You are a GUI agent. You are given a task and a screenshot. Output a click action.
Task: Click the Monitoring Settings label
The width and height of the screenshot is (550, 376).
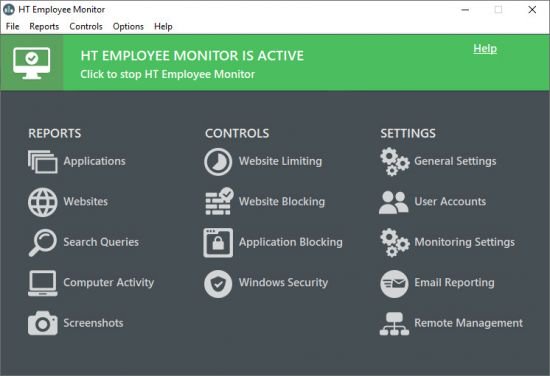464,242
